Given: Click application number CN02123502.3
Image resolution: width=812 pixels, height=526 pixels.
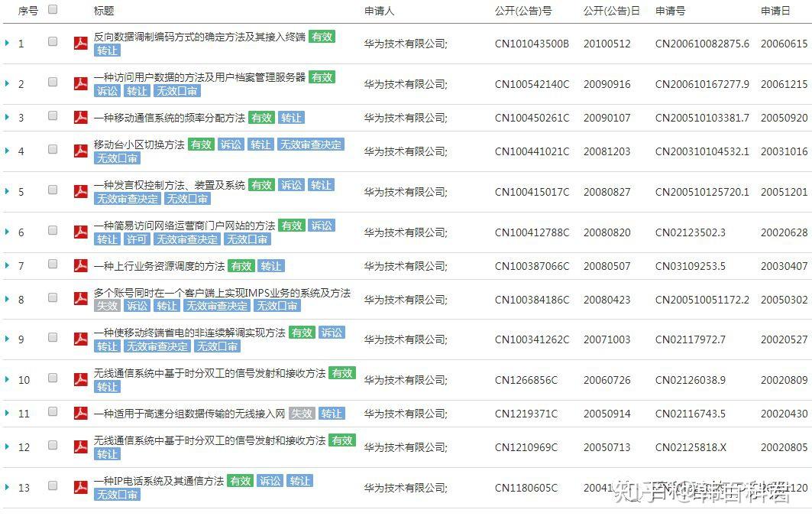Looking at the screenshot, I should click(x=691, y=232).
